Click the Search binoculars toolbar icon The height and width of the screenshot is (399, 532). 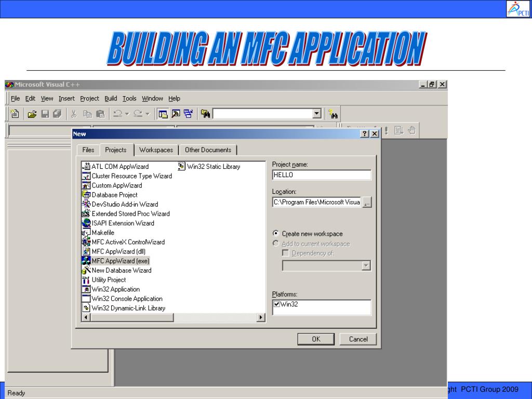334,114
